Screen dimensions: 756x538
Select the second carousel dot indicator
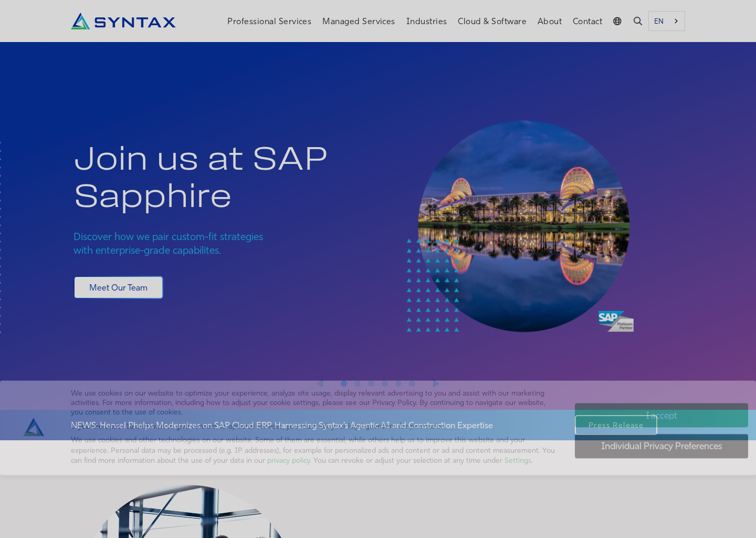(x=358, y=384)
